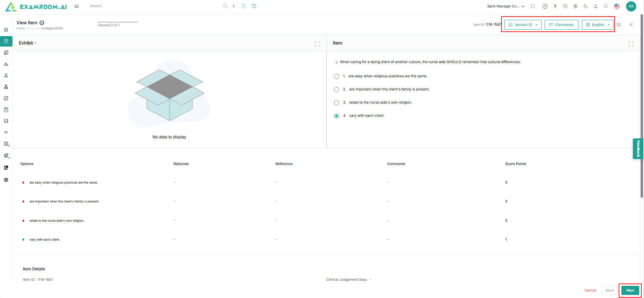Click the bank icon in left sidebar
The image size is (644, 298).
coord(6,41)
